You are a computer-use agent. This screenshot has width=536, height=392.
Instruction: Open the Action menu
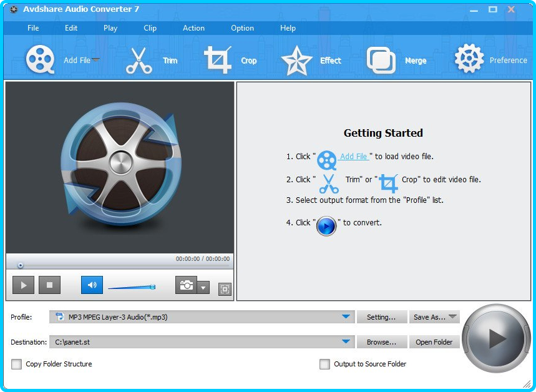[193, 28]
